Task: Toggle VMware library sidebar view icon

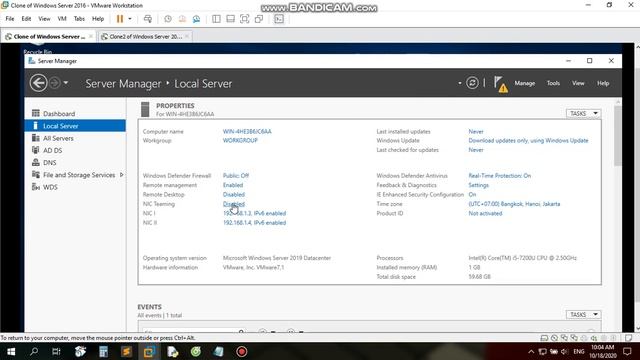Action: click(216, 19)
